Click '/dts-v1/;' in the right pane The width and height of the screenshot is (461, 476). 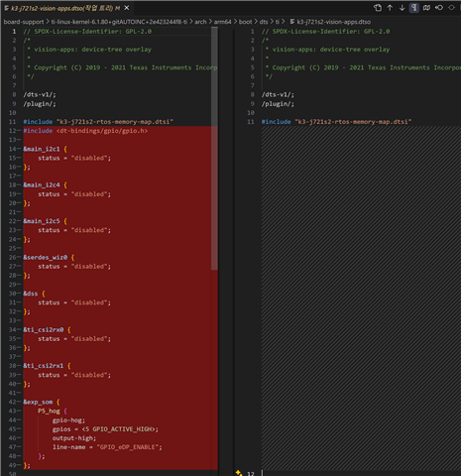click(278, 95)
